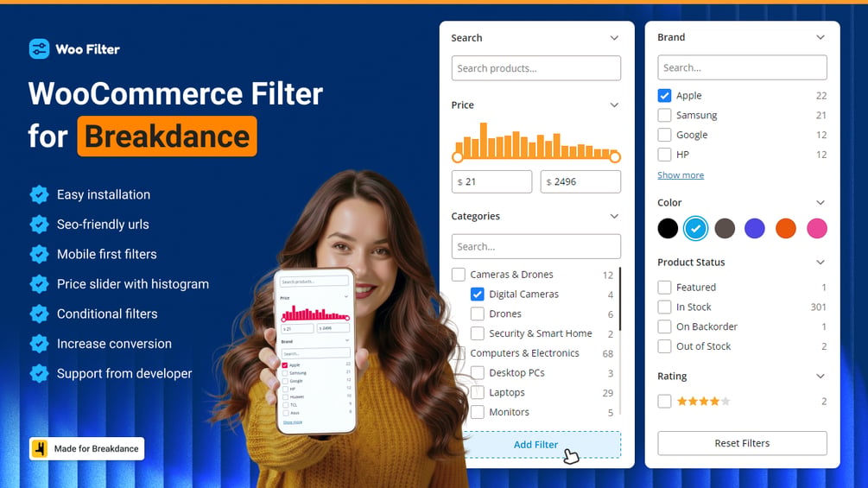Click the Add Filter button
Viewport: 868px width, 488px height.
pyautogui.click(x=535, y=444)
